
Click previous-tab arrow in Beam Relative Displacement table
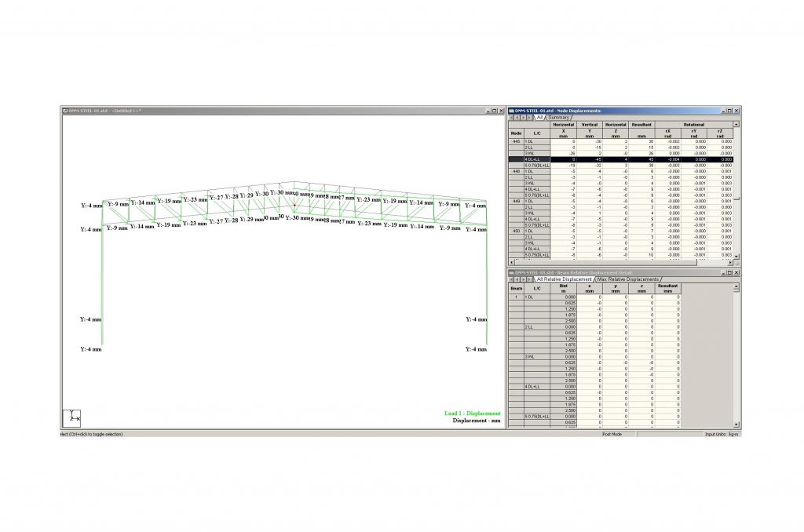pos(518,279)
